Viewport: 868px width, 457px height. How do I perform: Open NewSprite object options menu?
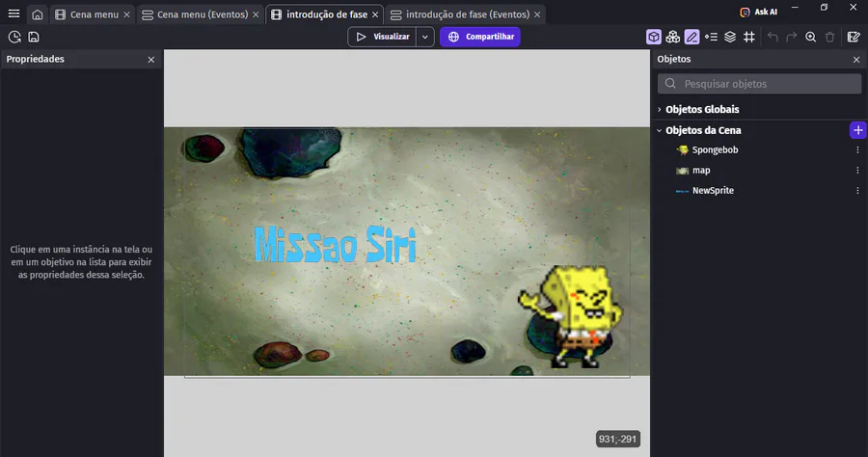coord(857,190)
